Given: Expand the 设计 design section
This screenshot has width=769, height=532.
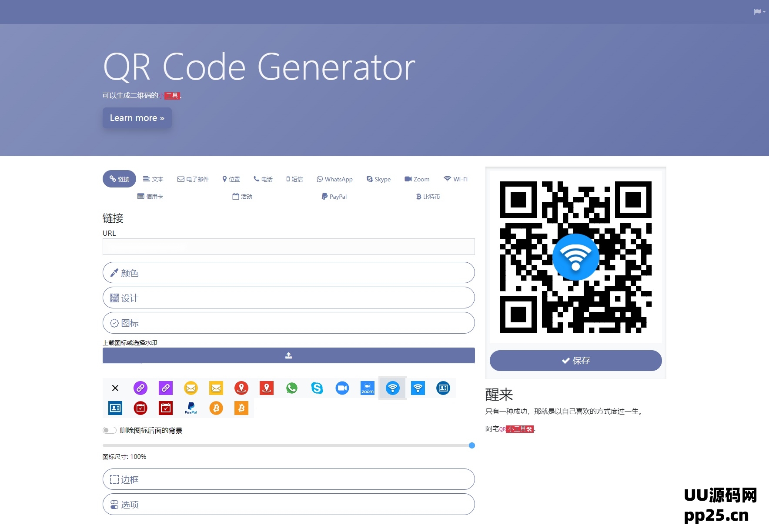Looking at the screenshot, I should [x=288, y=298].
